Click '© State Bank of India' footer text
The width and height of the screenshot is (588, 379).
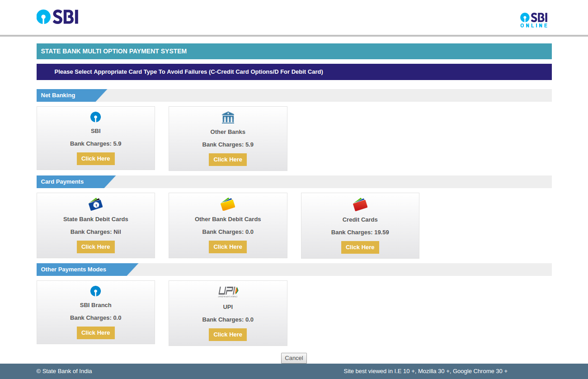tap(64, 371)
